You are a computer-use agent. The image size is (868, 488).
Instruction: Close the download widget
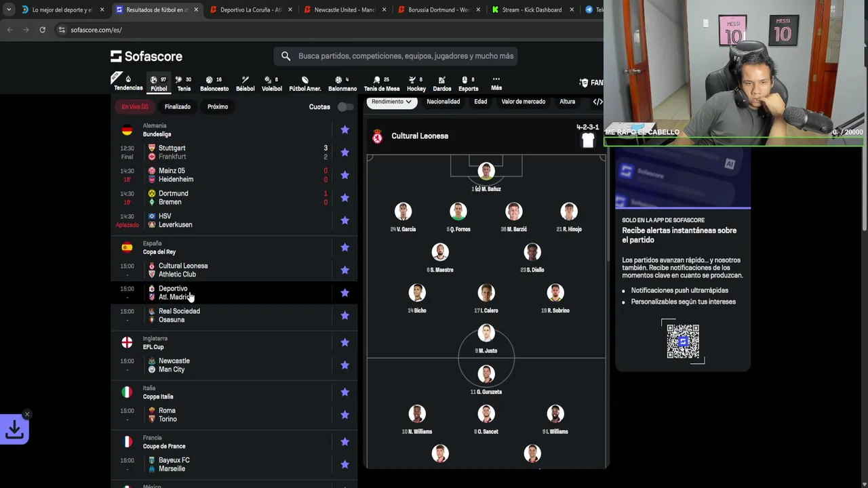tap(26, 414)
